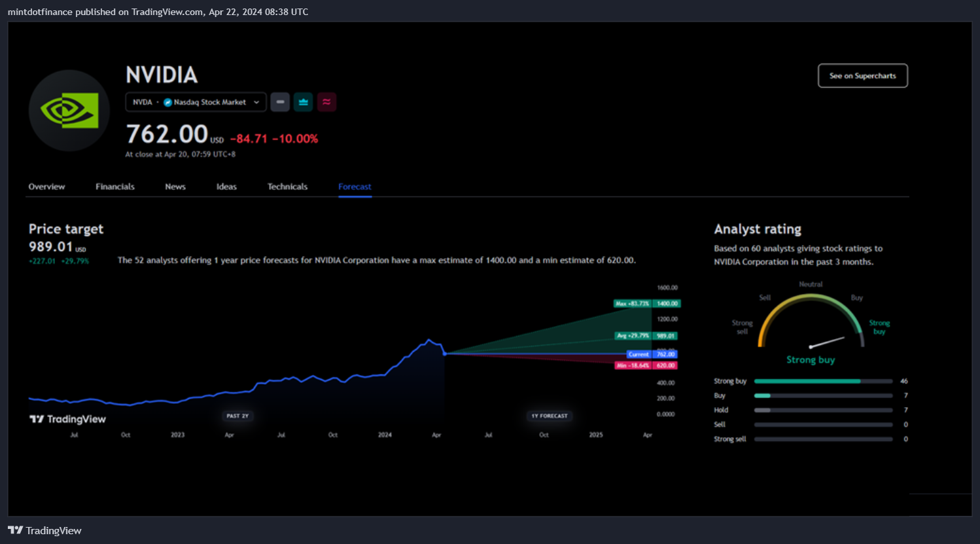Viewport: 980px width, 544px height.
Task: Click the published on TradingView.com header text
Action: [158, 12]
